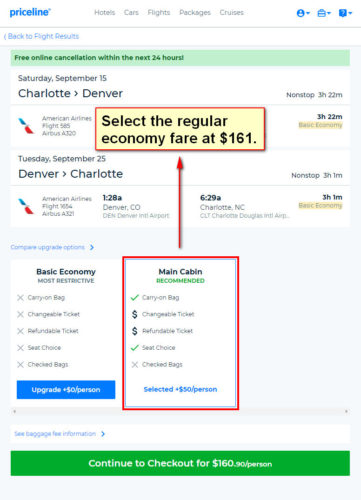Click the chevron beside Compare upgrade options
The width and height of the screenshot is (361, 500).
point(92,247)
